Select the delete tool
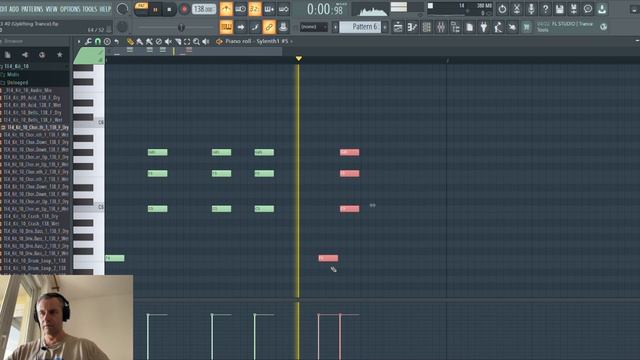The height and width of the screenshot is (360, 640). tap(159, 41)
